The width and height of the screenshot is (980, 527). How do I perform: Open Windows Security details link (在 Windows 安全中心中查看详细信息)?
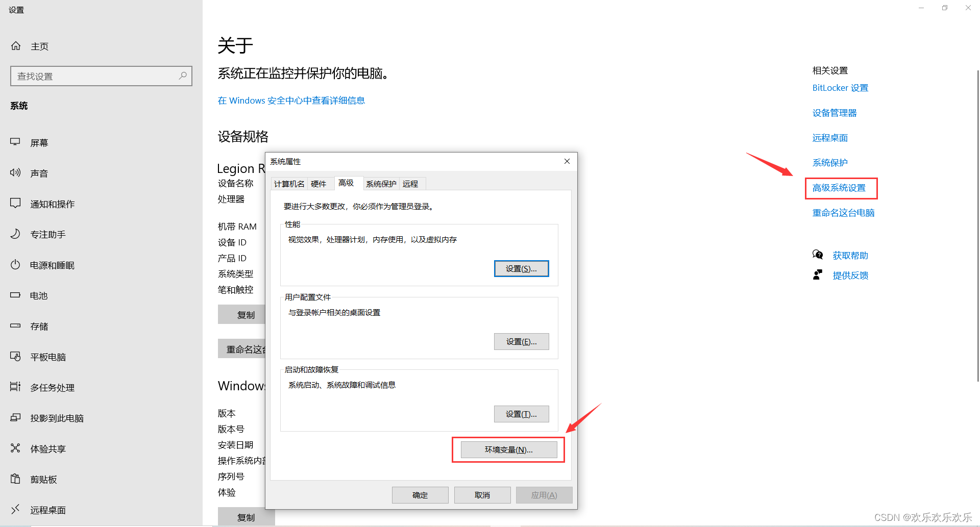click(x=291, y=101)
